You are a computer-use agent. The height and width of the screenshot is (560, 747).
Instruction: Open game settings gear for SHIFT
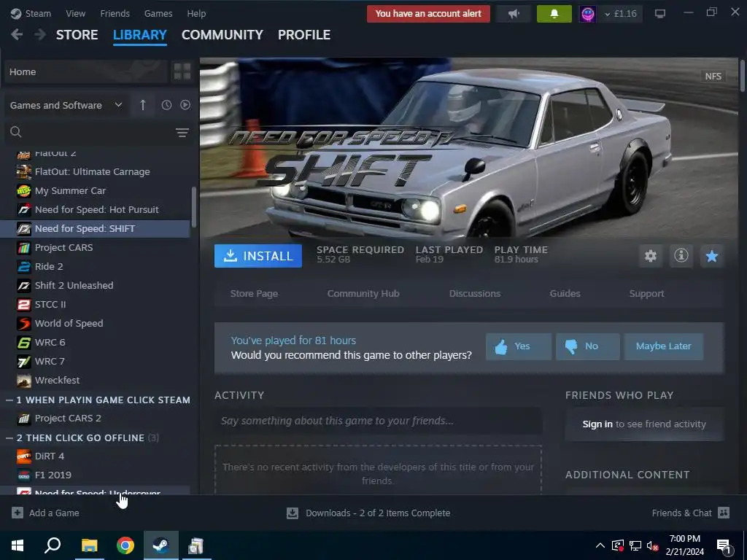tap(650, 256)
